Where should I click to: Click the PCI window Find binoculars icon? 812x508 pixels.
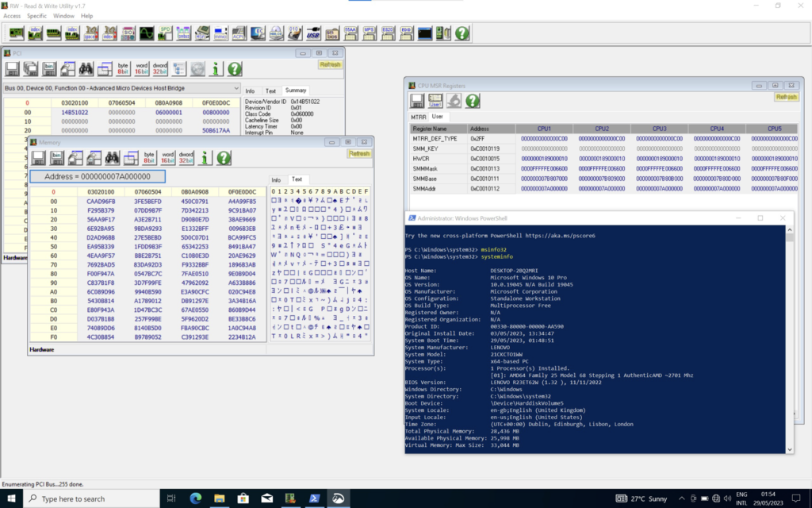[x=86, y=69]
